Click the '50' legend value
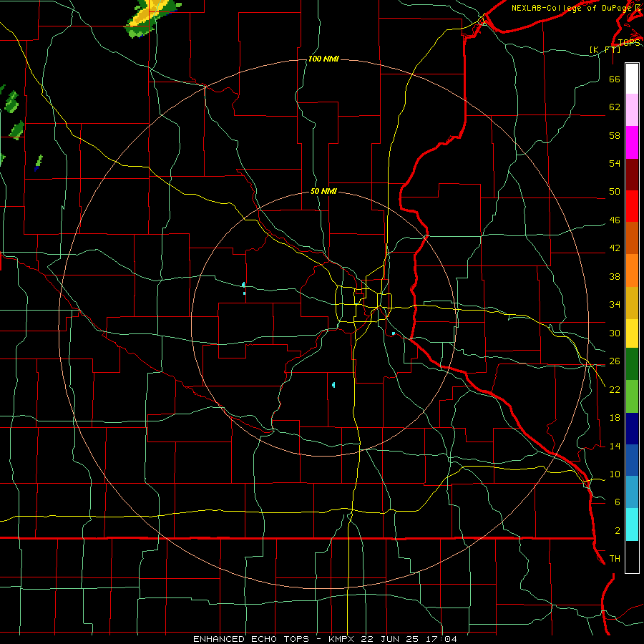 (615, 192)
